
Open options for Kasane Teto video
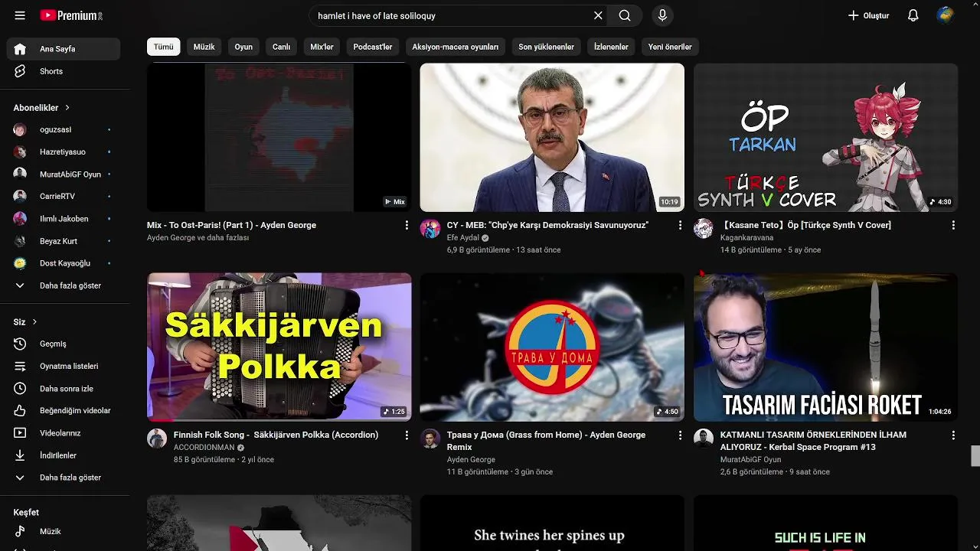pos(953,225)
